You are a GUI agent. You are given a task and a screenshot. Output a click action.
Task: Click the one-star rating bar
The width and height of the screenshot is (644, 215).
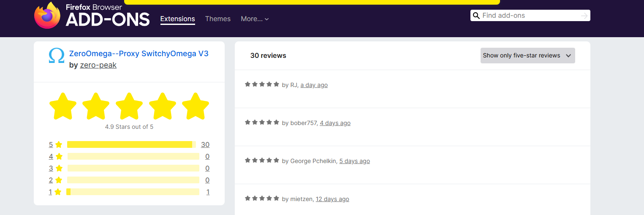click(x=133, y=192)
